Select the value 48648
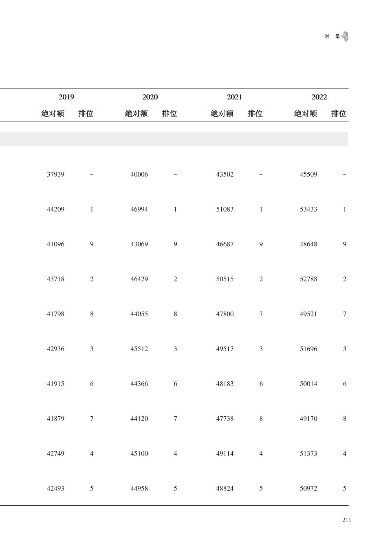 click(x=308, y=244)
